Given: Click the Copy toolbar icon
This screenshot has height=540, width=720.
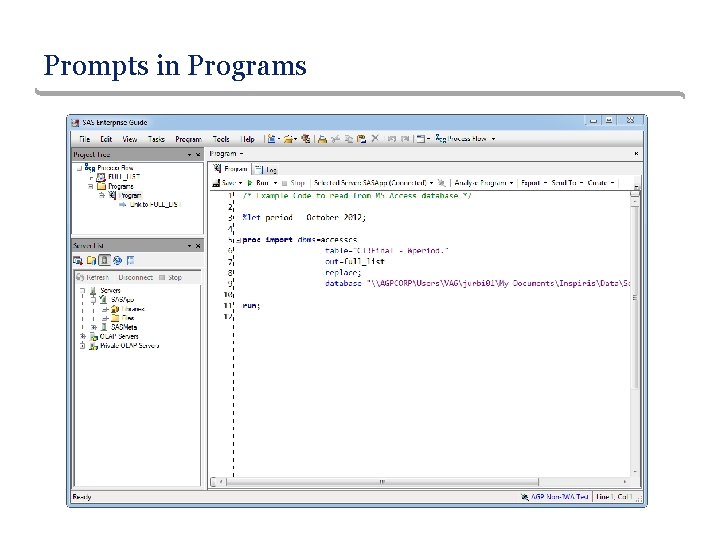Looking at the screenshot, I should [349, 139].
